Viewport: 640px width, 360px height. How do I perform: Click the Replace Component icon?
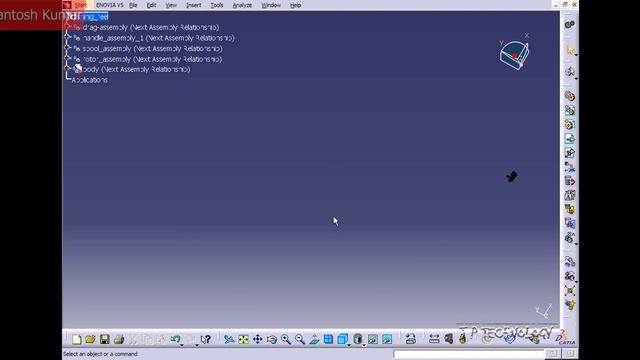point(570,167)
